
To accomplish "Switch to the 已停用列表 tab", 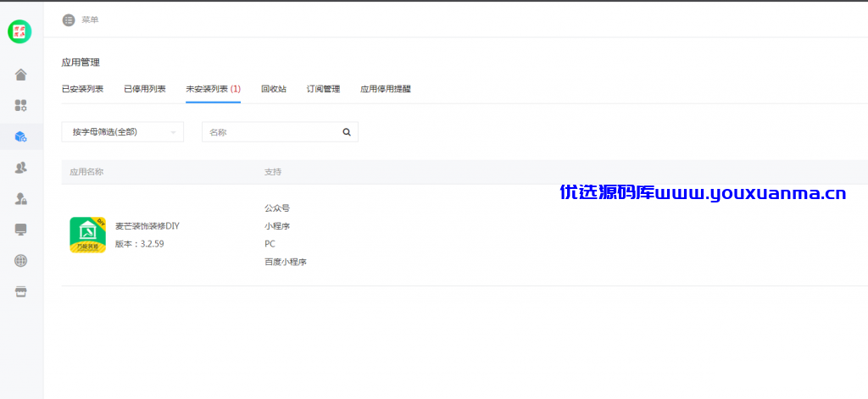I will click(144, 89).
